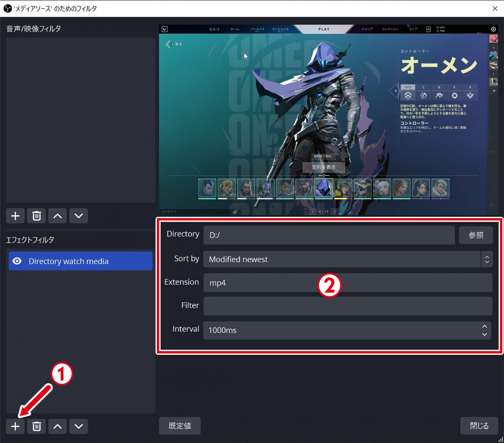Add a new audio/video filter
504x443 pixels.
coord(15,216)
